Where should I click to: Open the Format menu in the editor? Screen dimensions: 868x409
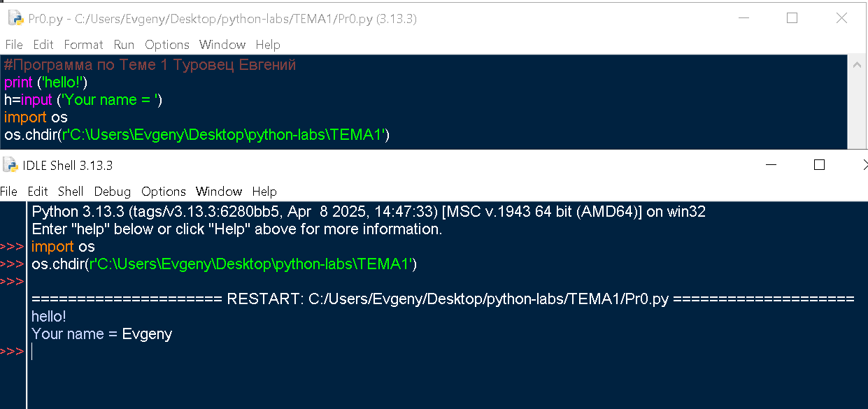(83, 45)
